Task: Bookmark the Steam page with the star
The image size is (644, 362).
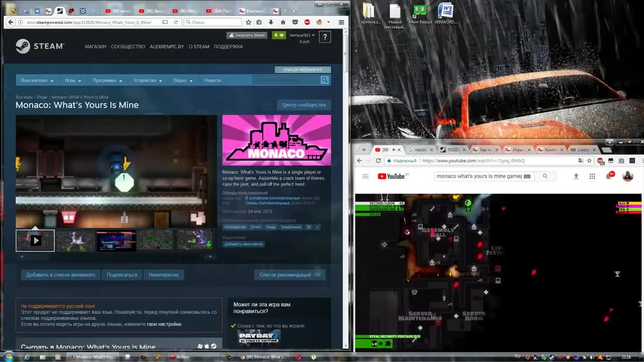Action: [248, 22]
